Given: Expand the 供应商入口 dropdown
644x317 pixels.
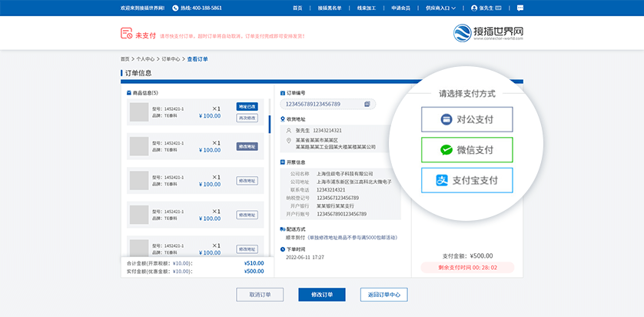Looking at the screenshot, I should [440, 8].
